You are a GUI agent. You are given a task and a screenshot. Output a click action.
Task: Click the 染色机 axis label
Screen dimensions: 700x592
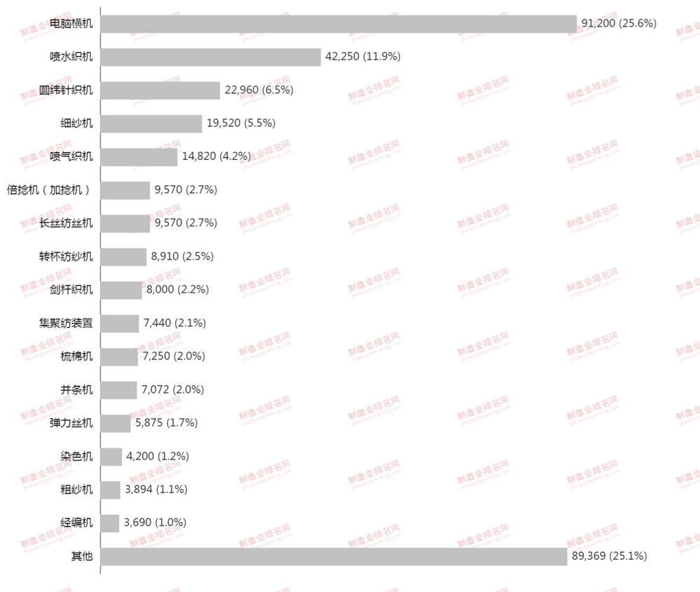(x=76, y=456)
